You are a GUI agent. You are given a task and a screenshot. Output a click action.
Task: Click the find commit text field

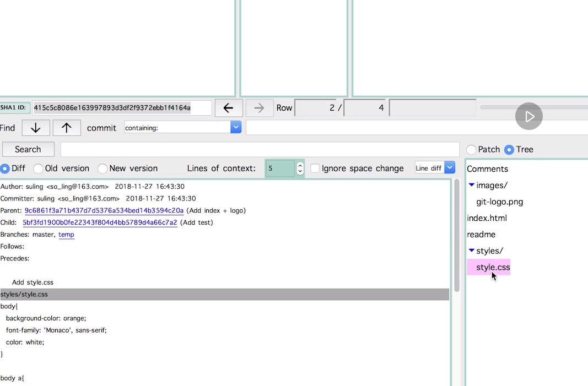coord(416,128)
